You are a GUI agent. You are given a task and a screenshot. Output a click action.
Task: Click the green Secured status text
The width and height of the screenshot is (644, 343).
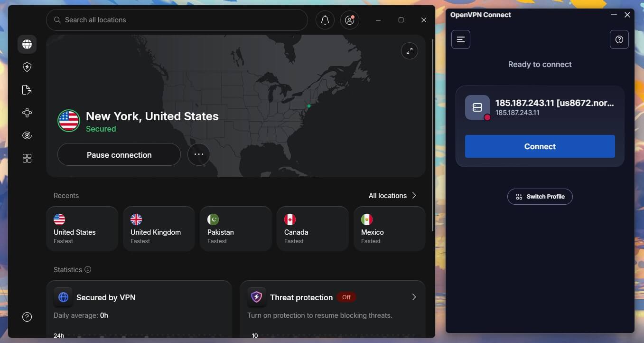(101, 129)
